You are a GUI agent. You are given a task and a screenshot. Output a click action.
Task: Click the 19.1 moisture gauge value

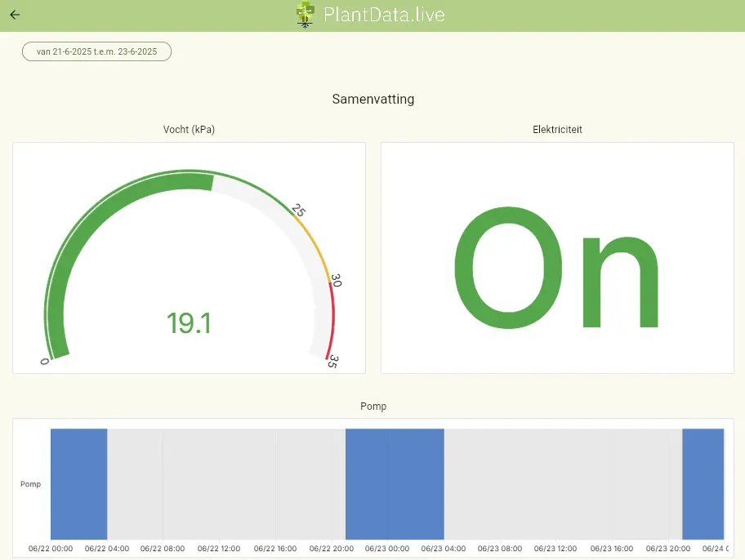coord(189,323)
